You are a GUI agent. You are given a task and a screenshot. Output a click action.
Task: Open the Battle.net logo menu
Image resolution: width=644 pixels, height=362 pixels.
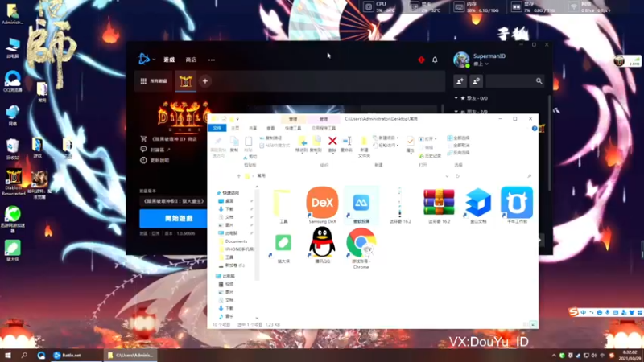[x=145, y=59]
